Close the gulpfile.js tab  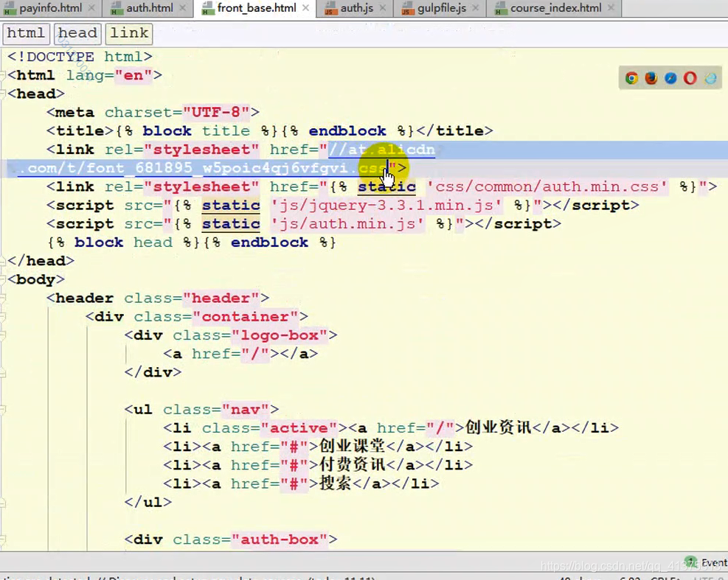click(x=476, y=8)
